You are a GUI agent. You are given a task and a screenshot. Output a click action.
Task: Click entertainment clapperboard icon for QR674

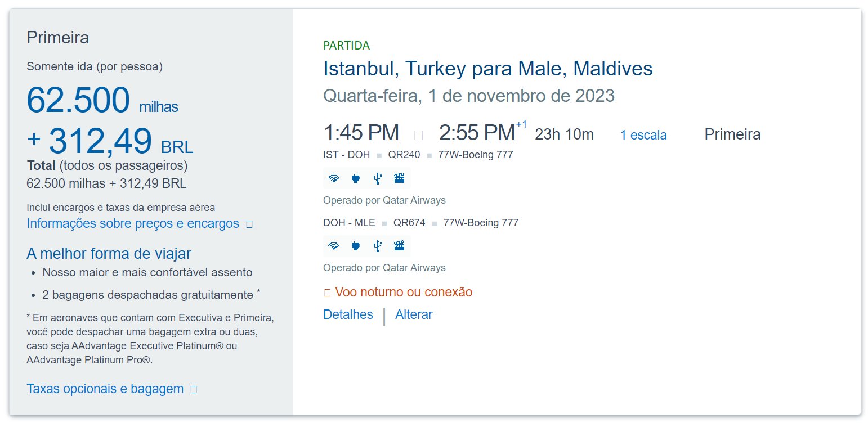[399, 246]
